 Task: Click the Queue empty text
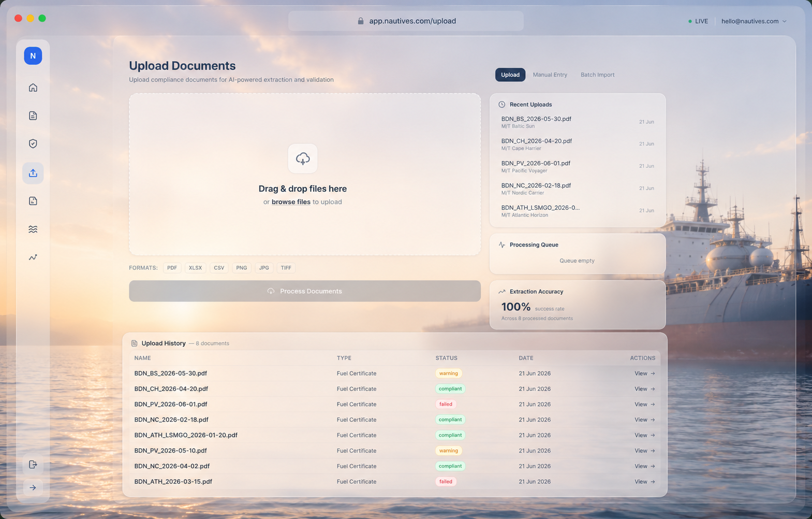coord(577,261)
